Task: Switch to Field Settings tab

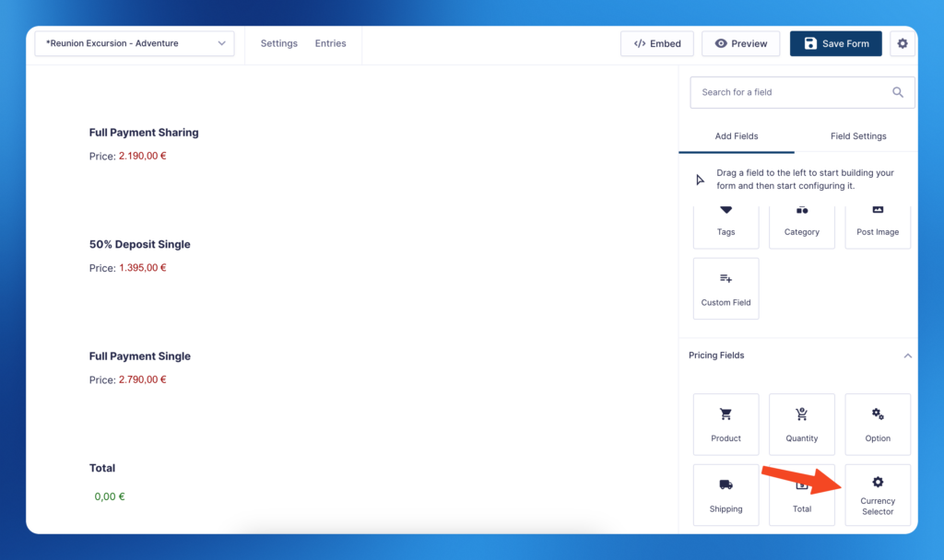Action: coord(858,136)
